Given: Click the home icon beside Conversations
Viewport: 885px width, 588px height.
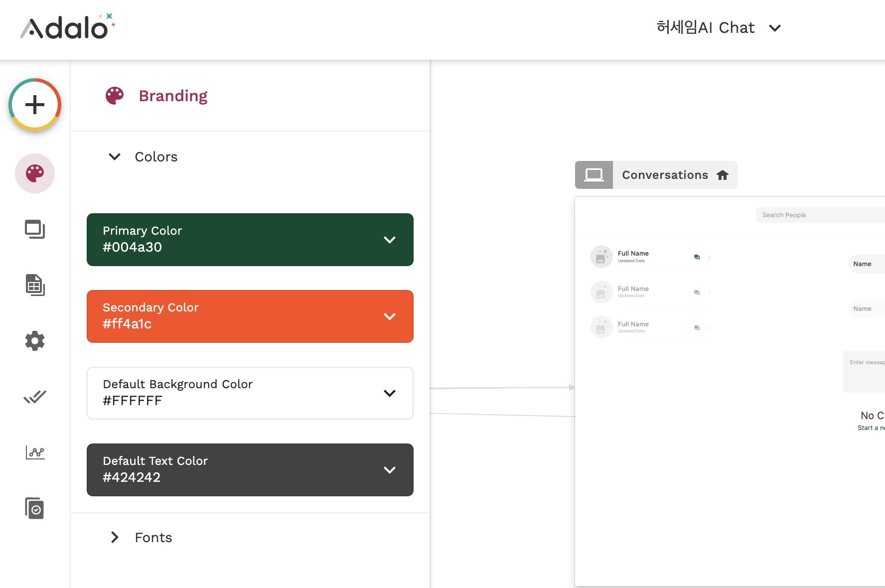Looking at the screenshot, I should (723, 175).
